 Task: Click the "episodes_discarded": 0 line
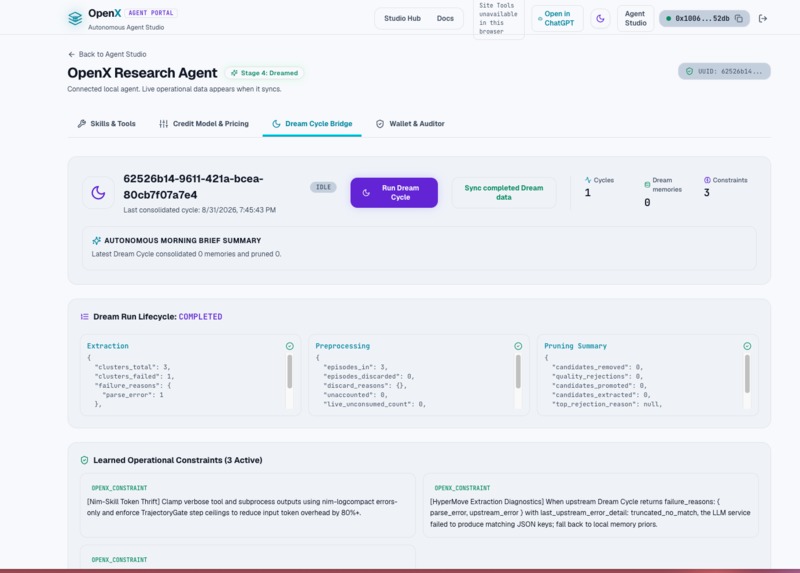[369, 377]
